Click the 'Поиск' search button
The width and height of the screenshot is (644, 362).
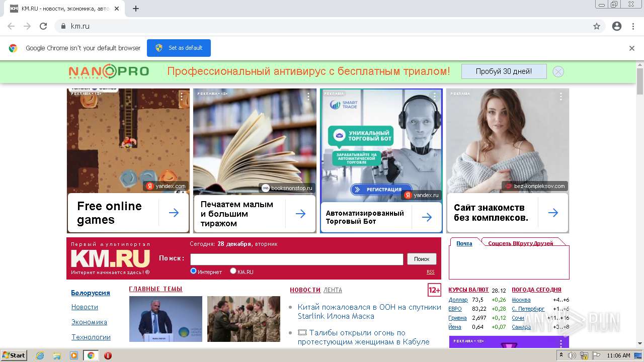point(422,259)
